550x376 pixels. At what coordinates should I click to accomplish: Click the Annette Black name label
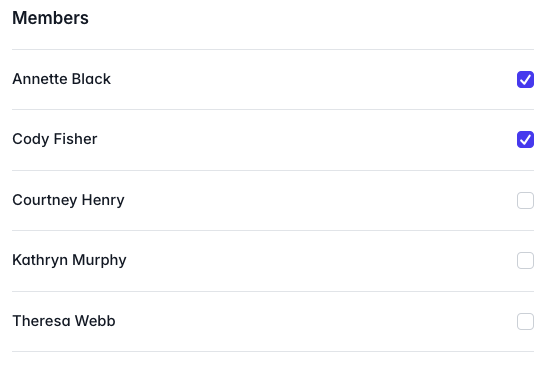tap(61, 79)
